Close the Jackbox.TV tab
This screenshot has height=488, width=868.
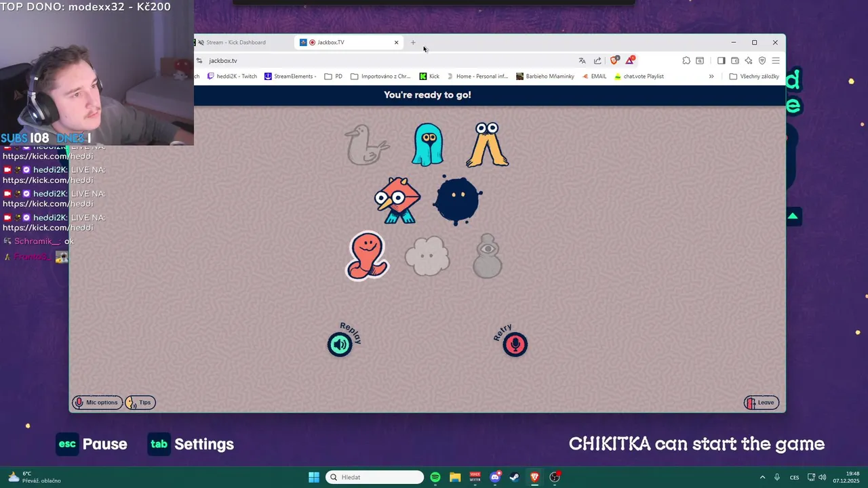click(x=397, y=42)
